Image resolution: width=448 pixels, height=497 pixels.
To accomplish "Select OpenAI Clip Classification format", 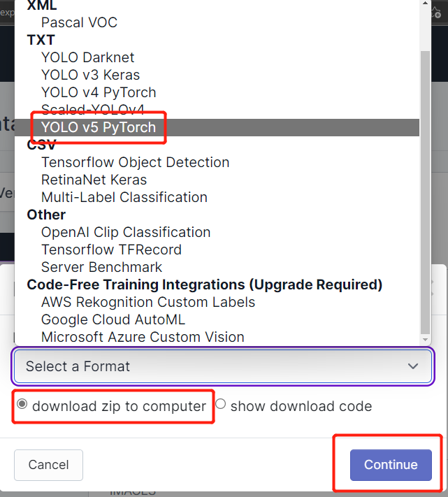I will pyautogui.click(x=126, y=232).
